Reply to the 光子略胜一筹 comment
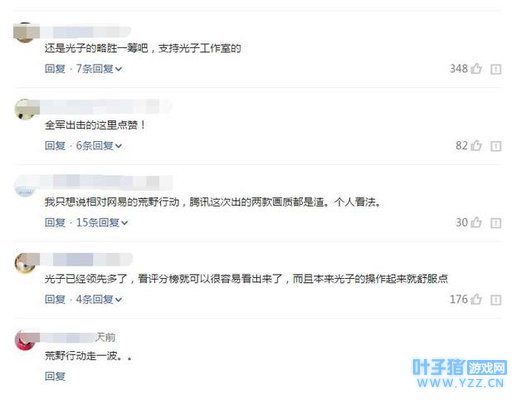This screenshot has width=531, height=400. pos(55,69)
